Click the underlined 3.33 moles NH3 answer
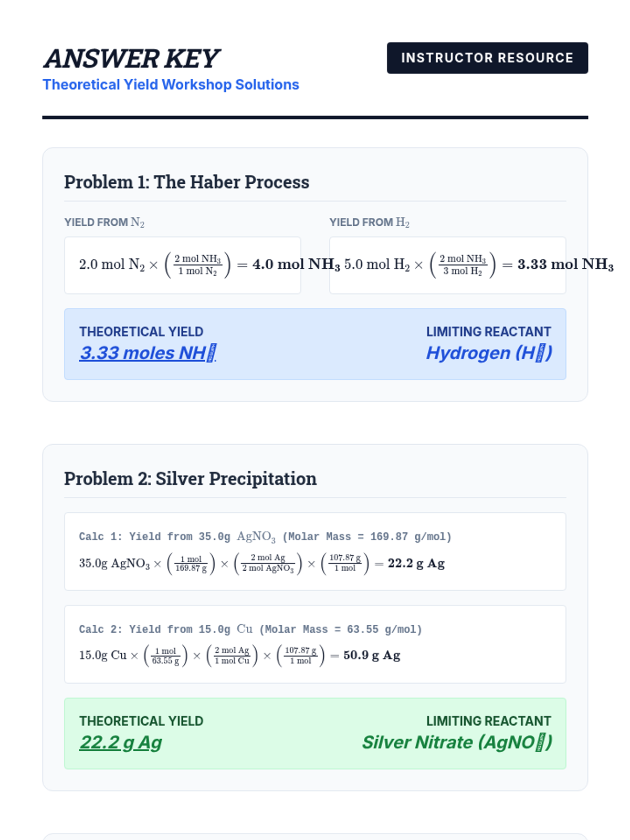Viewport: 630px width, 840px height. [x=148, y=353]
